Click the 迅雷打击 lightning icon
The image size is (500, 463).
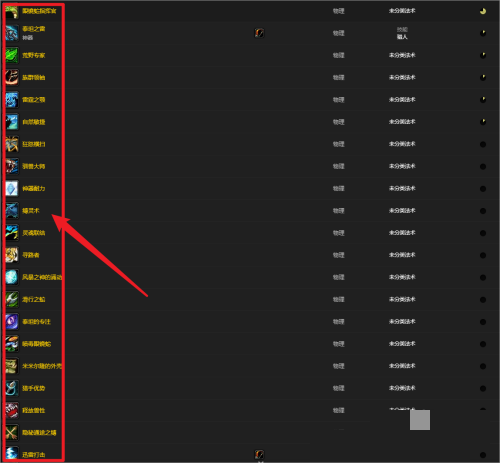[x=12, y=454]
